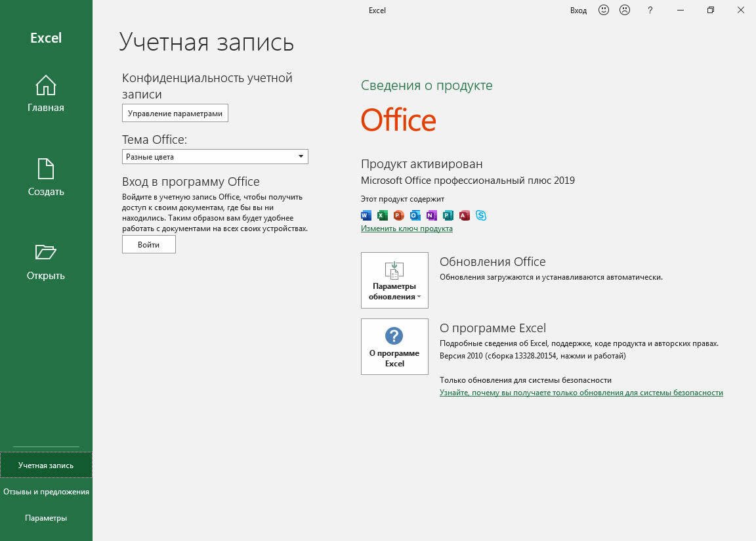Select the Учетная запись sidebar item
The width and height of the screenshot is (756, 541).
pyautogui.click(x=46, y=465)
